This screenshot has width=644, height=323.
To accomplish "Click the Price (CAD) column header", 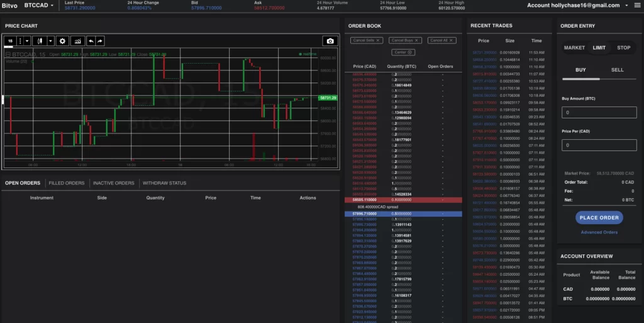I will (x=364, y=66).
